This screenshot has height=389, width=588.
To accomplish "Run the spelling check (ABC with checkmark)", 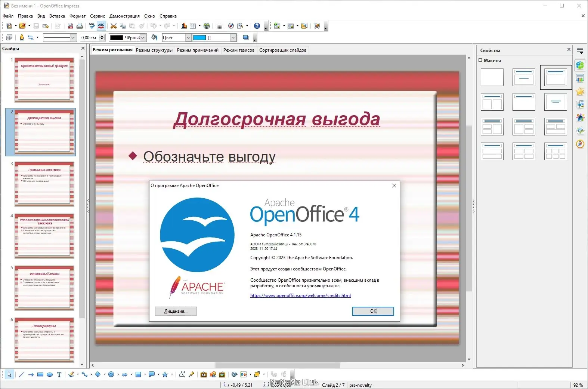I will tap(92, 26).
